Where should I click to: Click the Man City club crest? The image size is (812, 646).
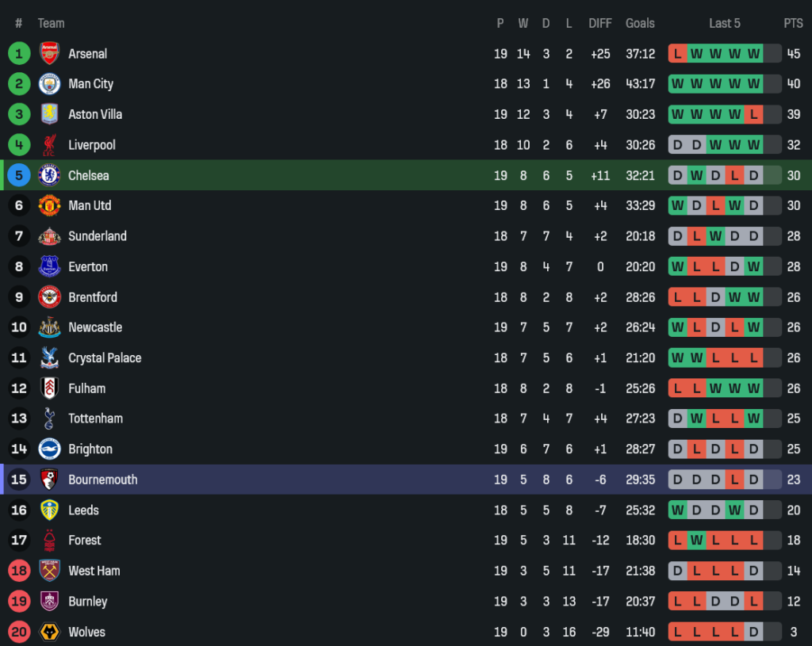(x=49, y=84)
